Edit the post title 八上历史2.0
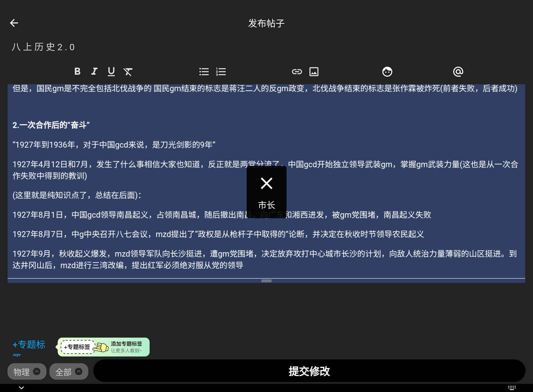The image size is (533, 392). (x=43, y=47)
